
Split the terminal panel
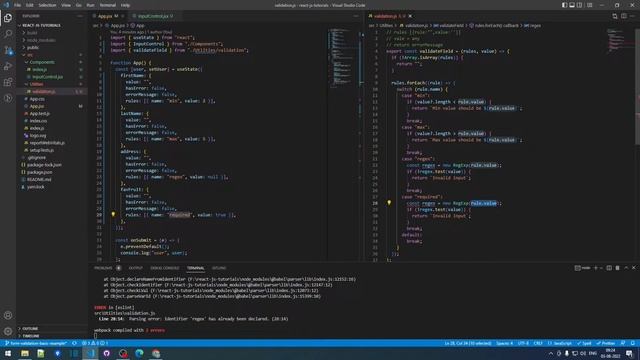pos(609,268)
